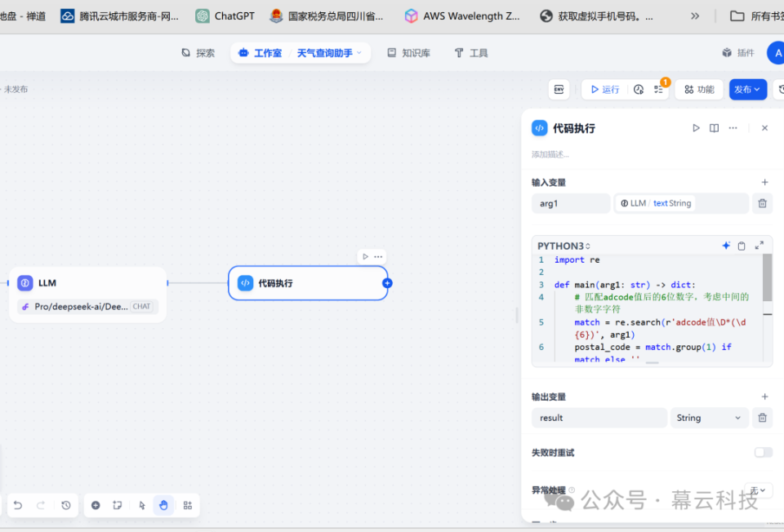The height and width of the screenshot is (532, 784).
Task: Click the 运行 run button
Action: point(604,89)
